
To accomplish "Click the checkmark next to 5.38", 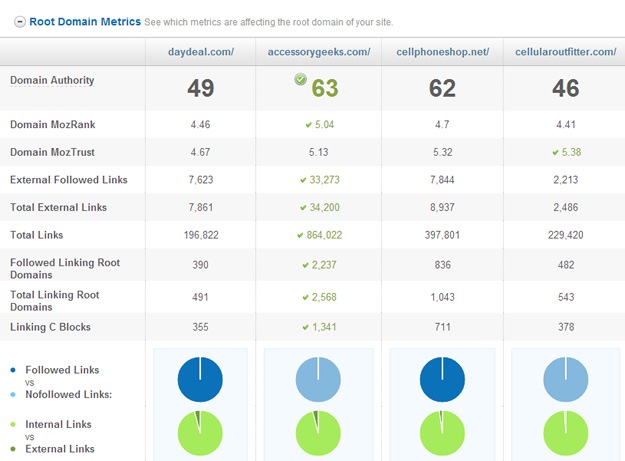I will pos(555,152).
